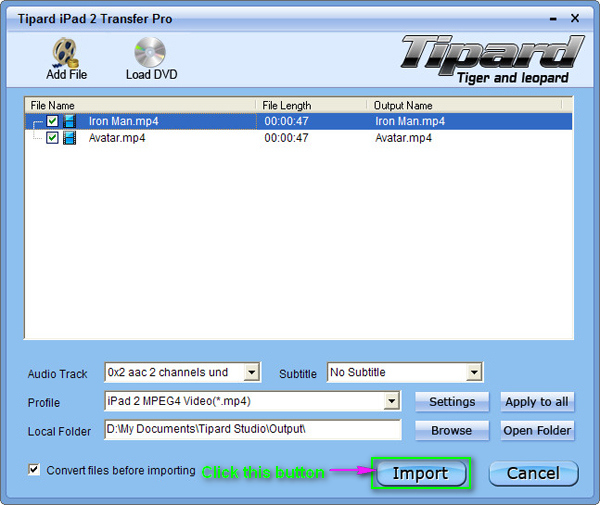Viewport: 600px width, 505px height.
Task: Browse for a local output folder
Action: (452, 430)
